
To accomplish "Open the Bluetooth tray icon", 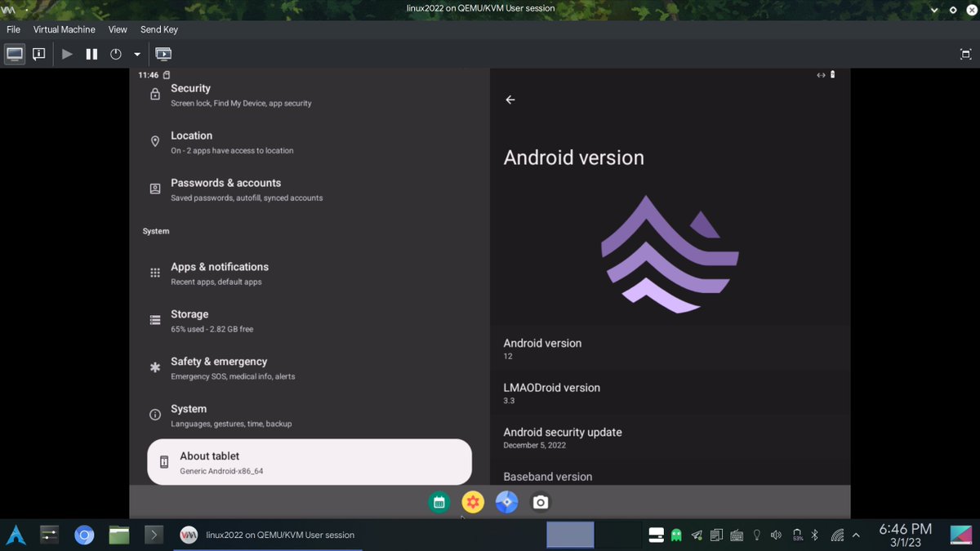I will click(814, 535).
